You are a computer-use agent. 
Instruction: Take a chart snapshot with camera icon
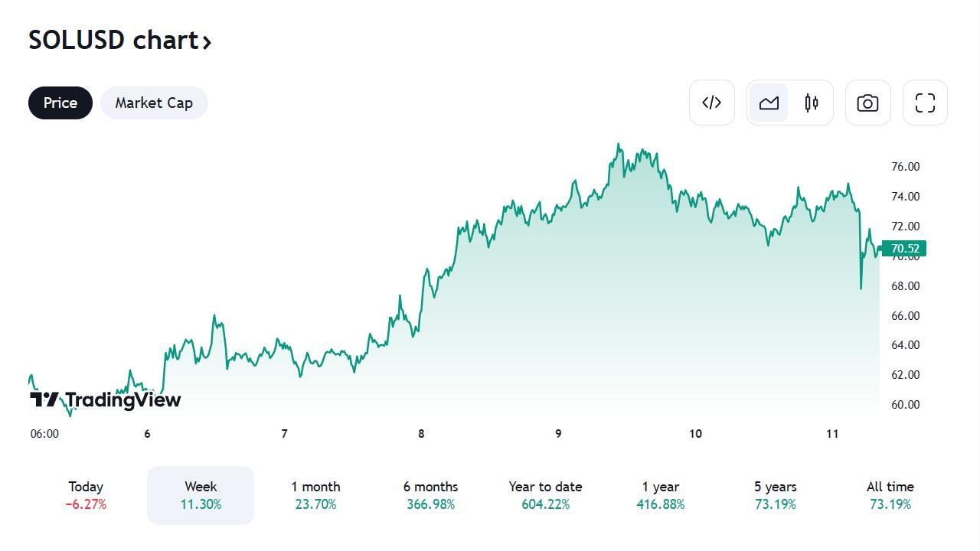[867, 103]
